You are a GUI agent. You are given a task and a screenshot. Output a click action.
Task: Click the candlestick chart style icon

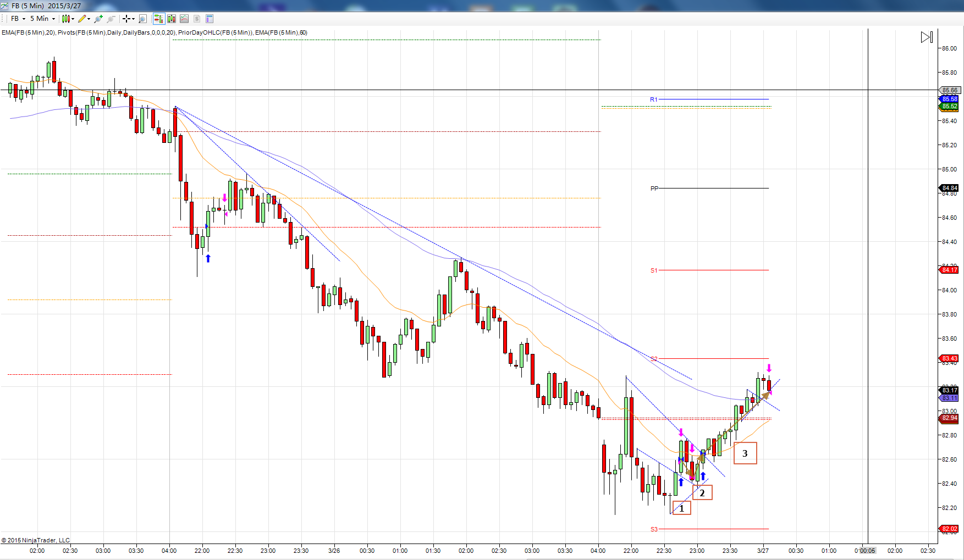[66, 19]
